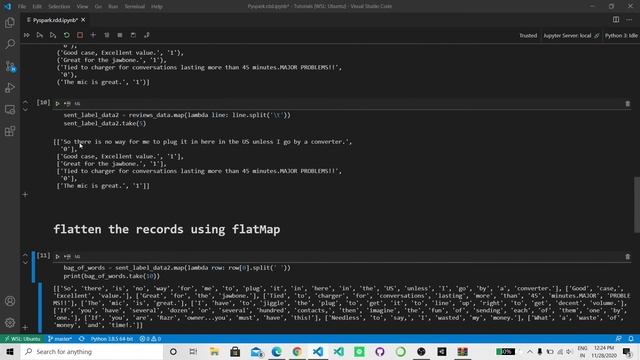Run cell 10 by line
This screenshot has height=360, width=640.
point(67,104)
